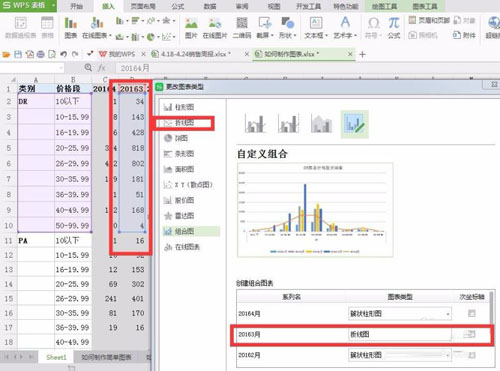
Task: Choose X Y (散点图) scatter category
Action: (188, 185)
